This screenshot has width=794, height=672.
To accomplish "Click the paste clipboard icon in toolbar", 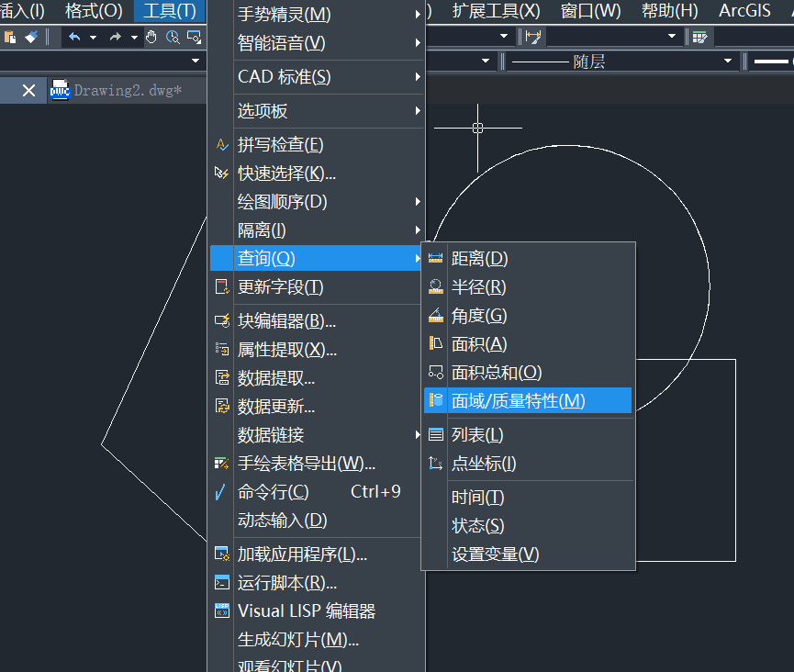I will [10, 37].
